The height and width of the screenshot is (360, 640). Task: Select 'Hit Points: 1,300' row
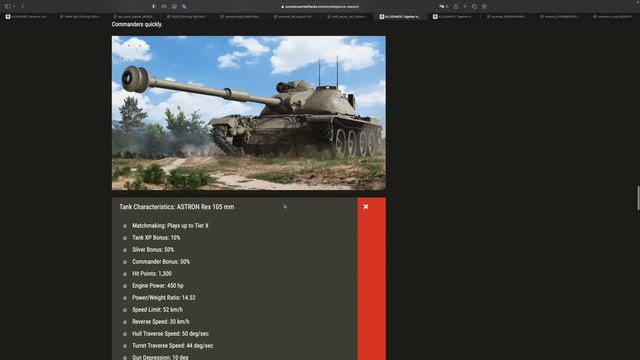(x=152, y=273)
